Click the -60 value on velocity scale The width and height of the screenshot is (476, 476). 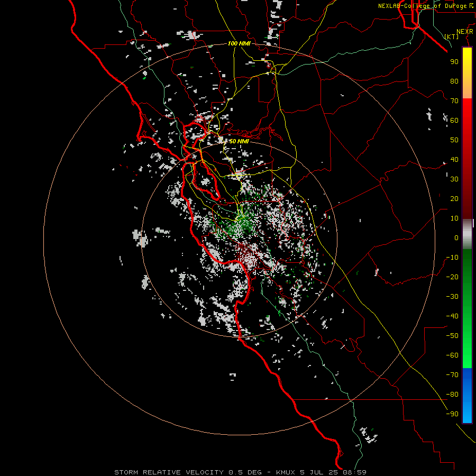pyautogui.click(x=452, y=355)
